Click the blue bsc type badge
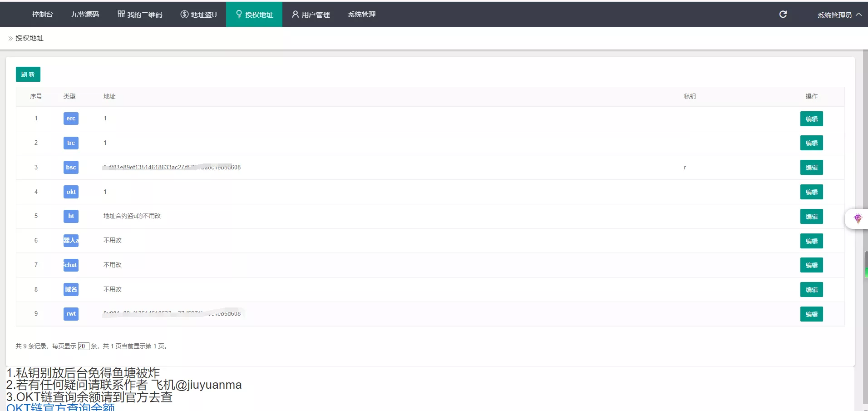 [71, 168]
